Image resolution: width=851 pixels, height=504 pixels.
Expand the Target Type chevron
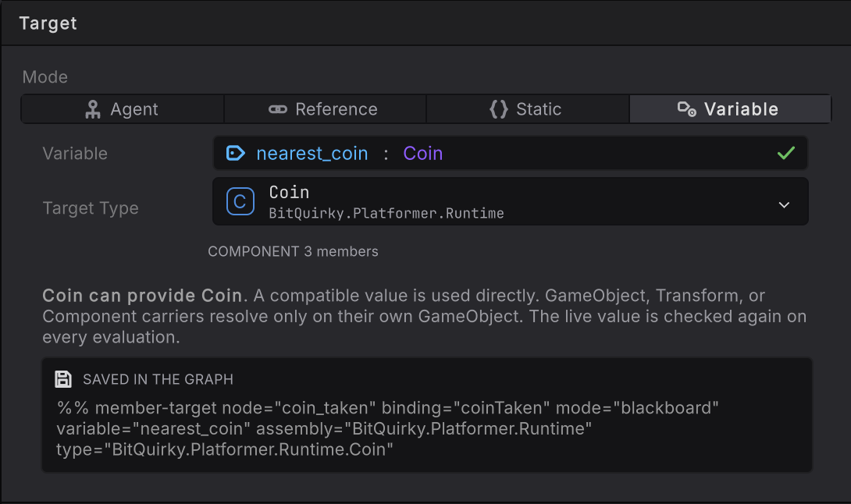(784, 205)
